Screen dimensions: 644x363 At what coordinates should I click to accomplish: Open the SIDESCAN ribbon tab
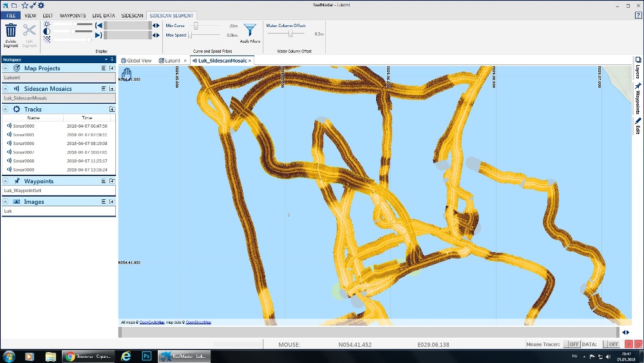[132, 15]
